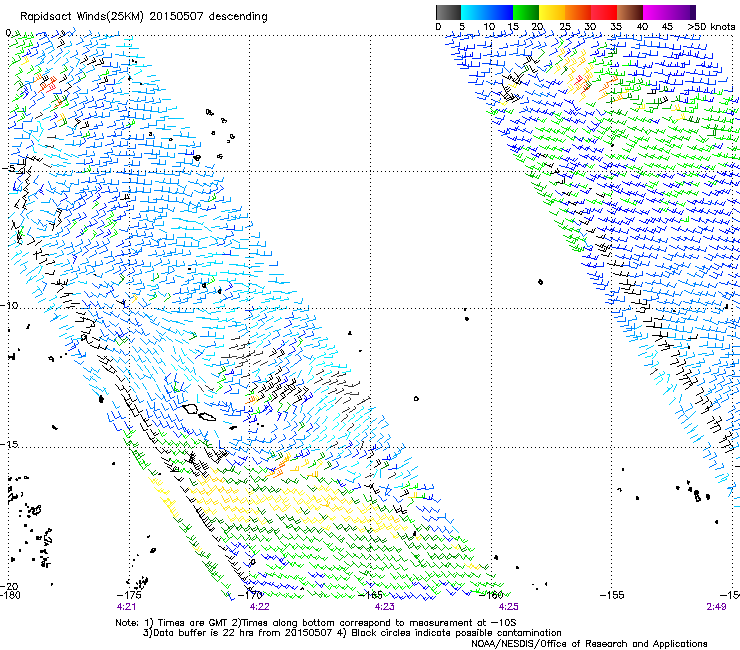
Task: Select the '-20' latitude axis label
Action: pyautogui.click(x=9, y=587)
